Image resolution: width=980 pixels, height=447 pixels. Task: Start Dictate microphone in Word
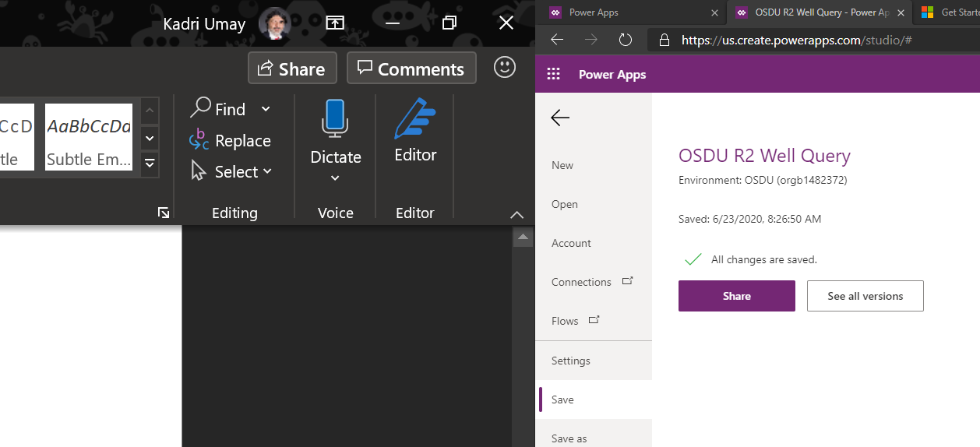(x=335, y=118)
